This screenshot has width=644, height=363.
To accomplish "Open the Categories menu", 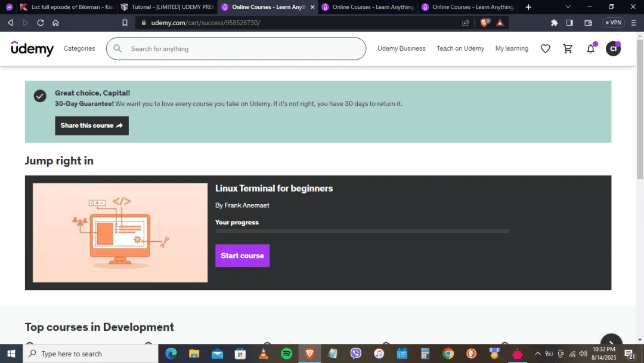I will pos(79,48).
